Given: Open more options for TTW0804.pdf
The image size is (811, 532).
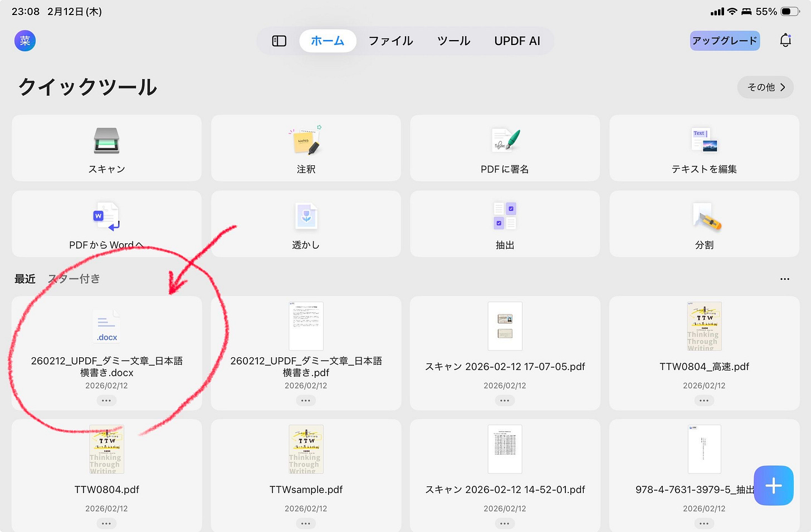Looking at the screenshot, I should pyautogui.click(x=106, y=523).
